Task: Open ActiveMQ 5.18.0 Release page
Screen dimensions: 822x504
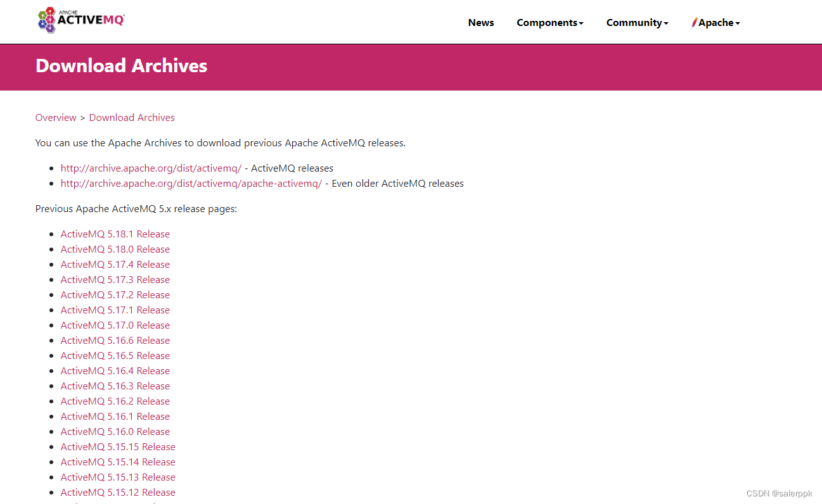Action: 115,249
